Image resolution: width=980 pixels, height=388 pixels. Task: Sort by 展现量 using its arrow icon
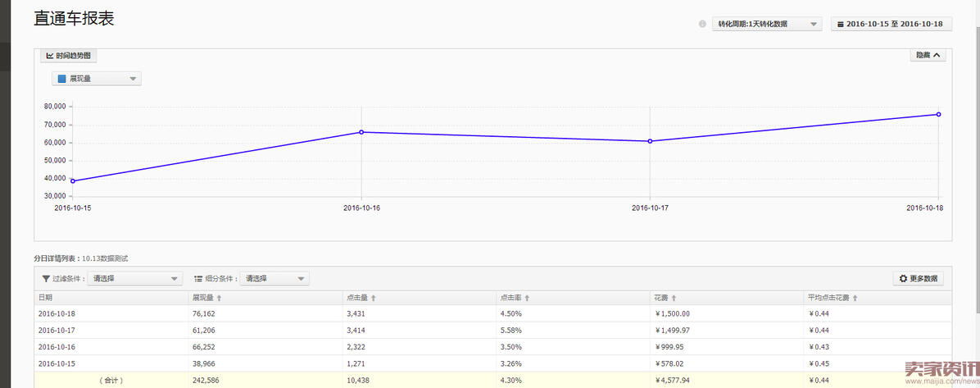tap(220, 298)
